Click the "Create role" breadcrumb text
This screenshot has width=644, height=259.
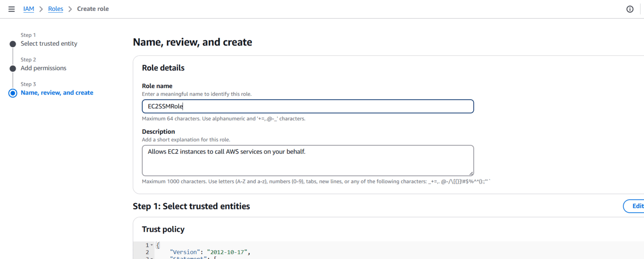93,9
